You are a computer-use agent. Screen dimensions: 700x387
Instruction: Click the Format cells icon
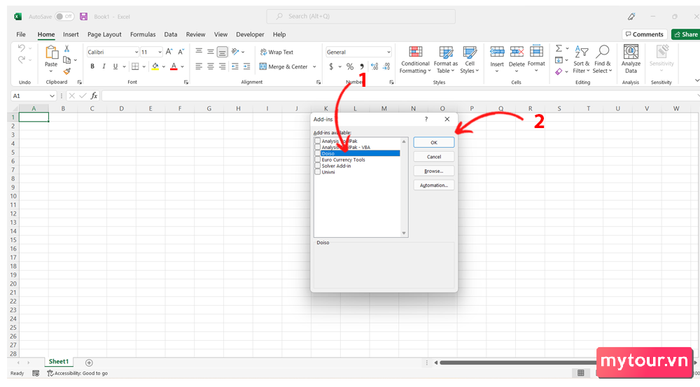[x=536, y=51]
